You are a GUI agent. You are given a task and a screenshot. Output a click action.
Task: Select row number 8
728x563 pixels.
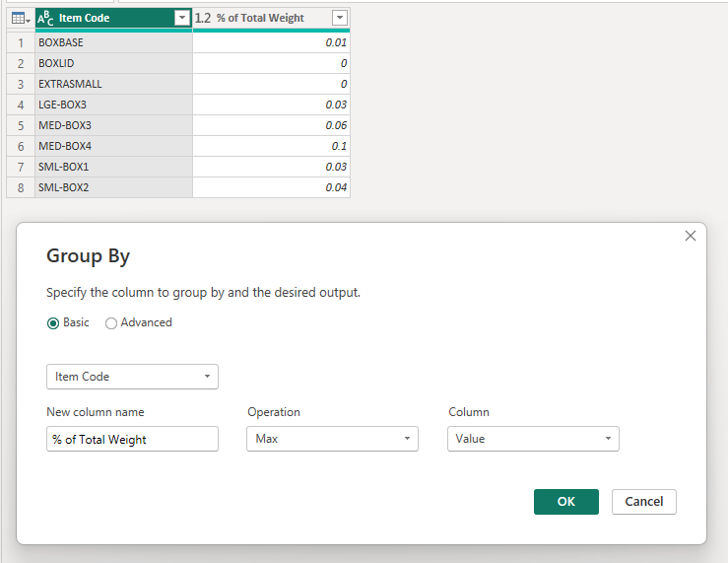pos(21,187)
